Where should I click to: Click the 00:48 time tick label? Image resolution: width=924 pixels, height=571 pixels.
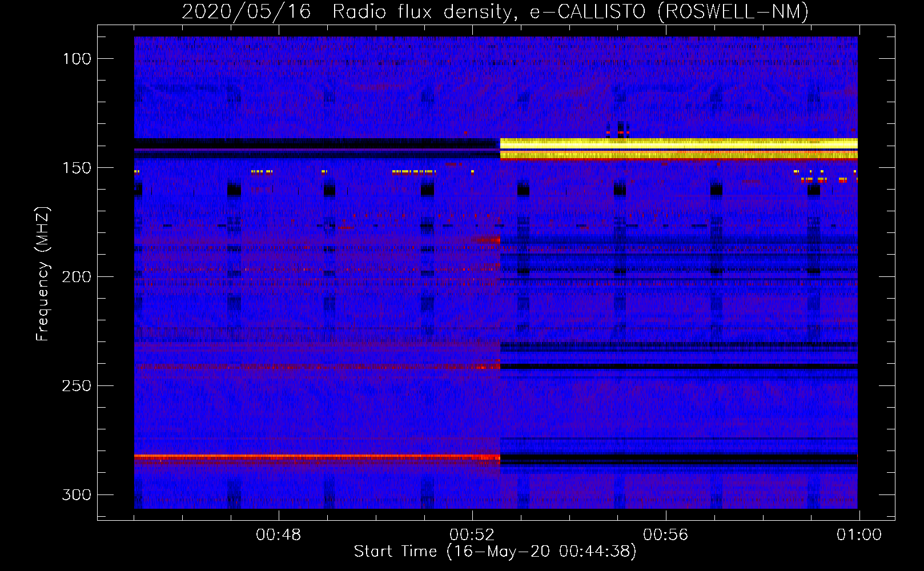pyautogui.click(x=279, y=535)
